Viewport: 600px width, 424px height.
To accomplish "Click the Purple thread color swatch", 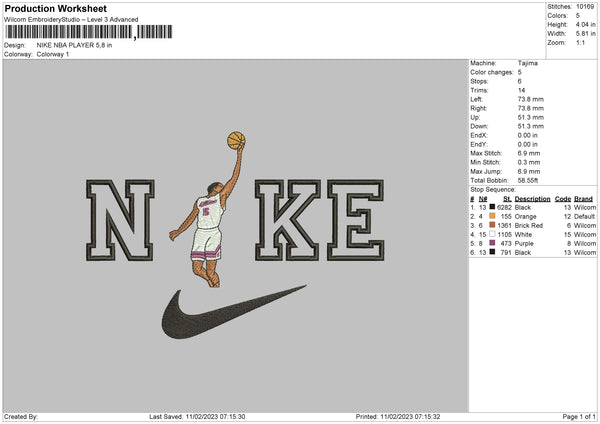I will point(492,243).
